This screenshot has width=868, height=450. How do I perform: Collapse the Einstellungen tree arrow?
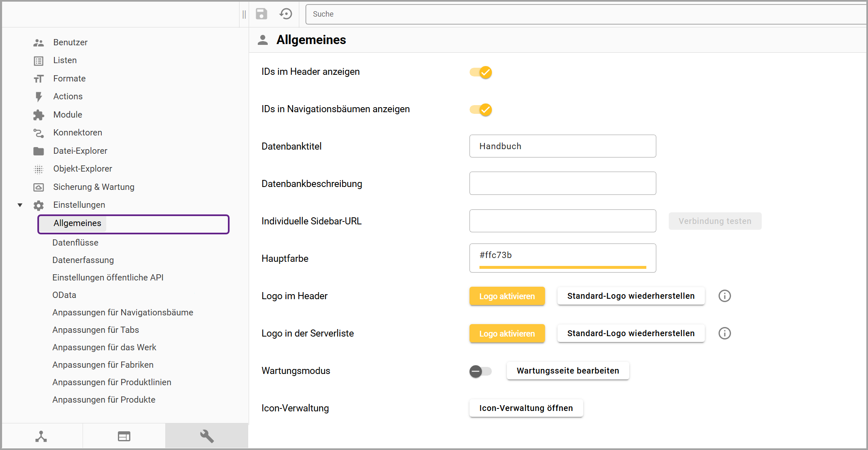[x=20, y=205]
